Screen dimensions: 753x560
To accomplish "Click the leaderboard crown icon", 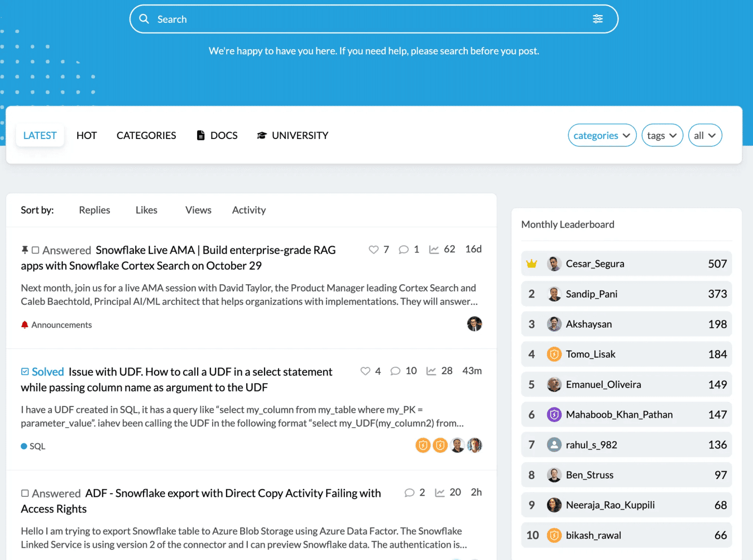I will click(532, 263).
